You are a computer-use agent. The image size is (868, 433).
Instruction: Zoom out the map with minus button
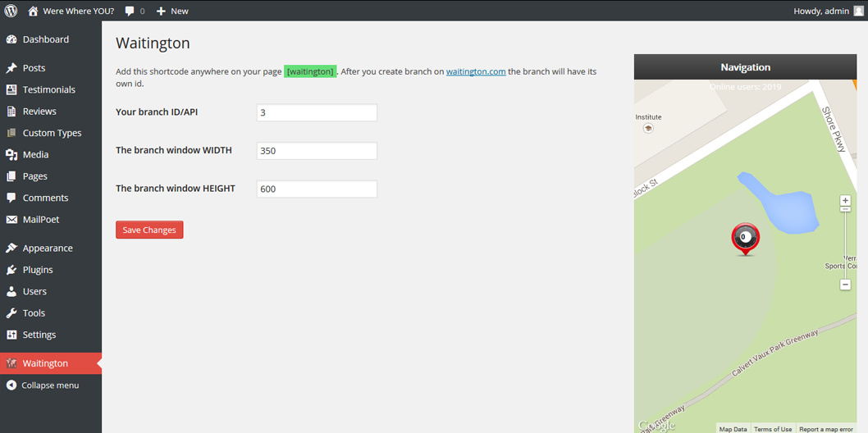845,285
